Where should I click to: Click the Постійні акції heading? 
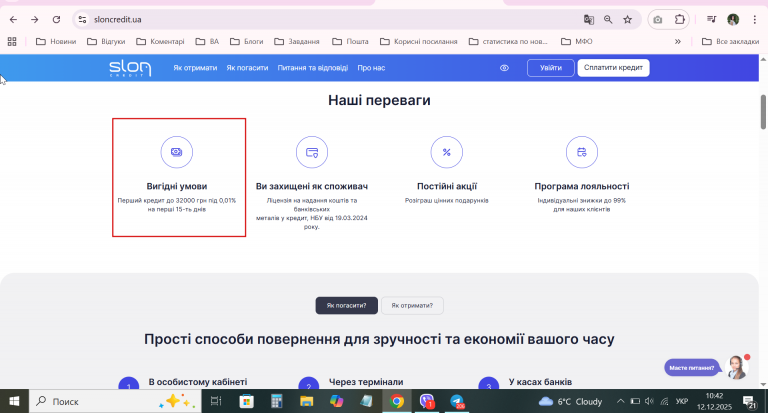pos(447,186)
